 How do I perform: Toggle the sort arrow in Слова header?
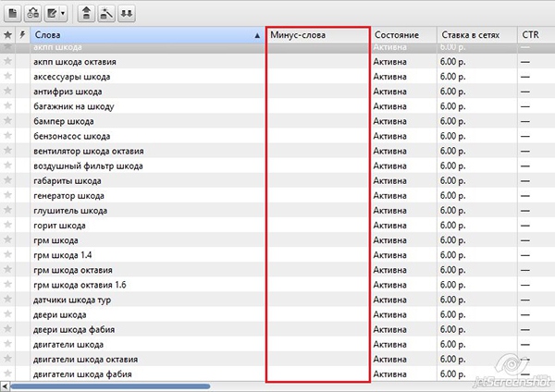(257, 35)
